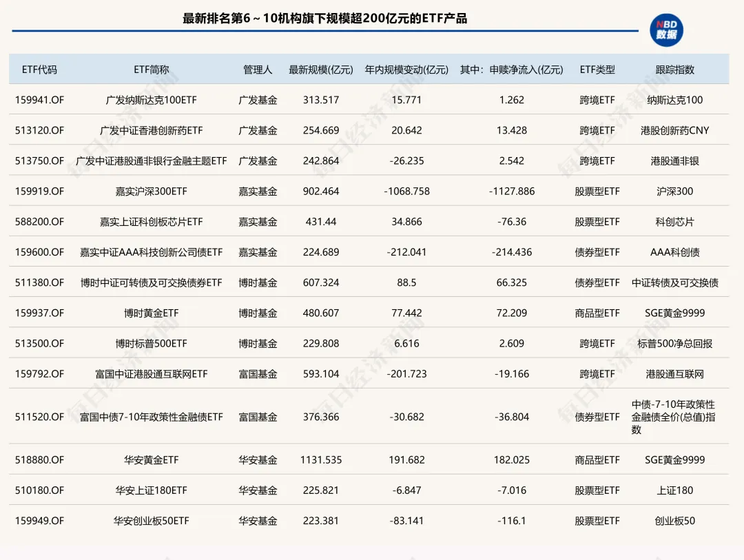The width and height of the screenshot is (744, 560).
Task: Click the change value 77.442
Action: tap(406, 313)
